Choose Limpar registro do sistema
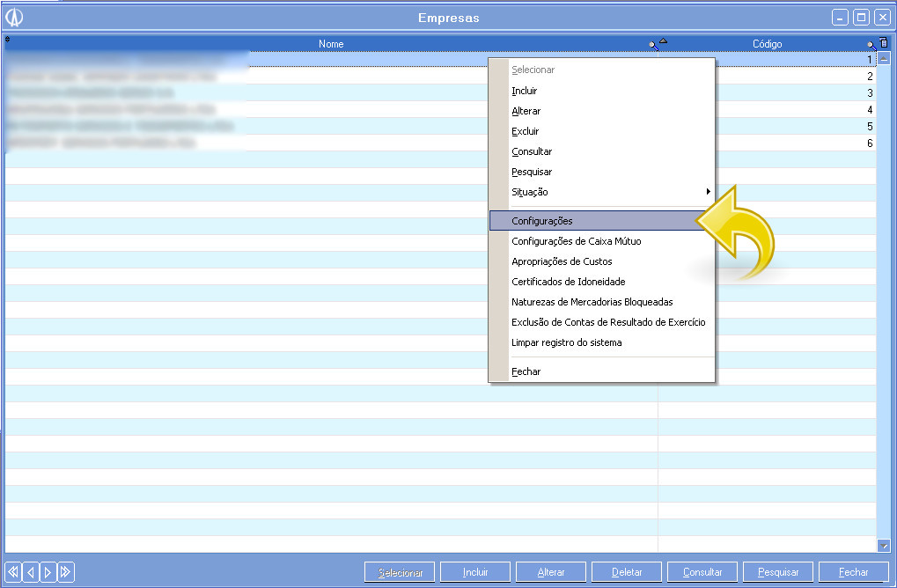Viewport: 897px width, 588px height. point(566,342)
